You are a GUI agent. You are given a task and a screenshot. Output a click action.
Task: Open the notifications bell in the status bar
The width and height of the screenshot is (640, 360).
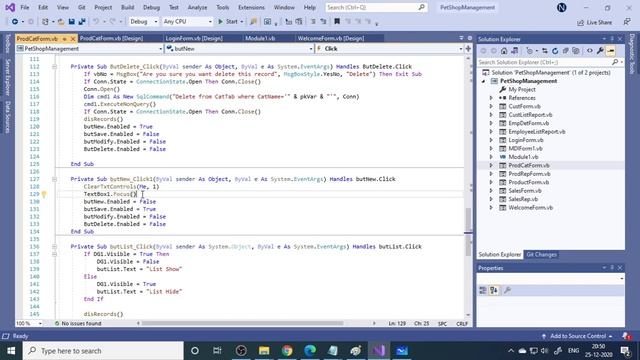coord(627,336)
